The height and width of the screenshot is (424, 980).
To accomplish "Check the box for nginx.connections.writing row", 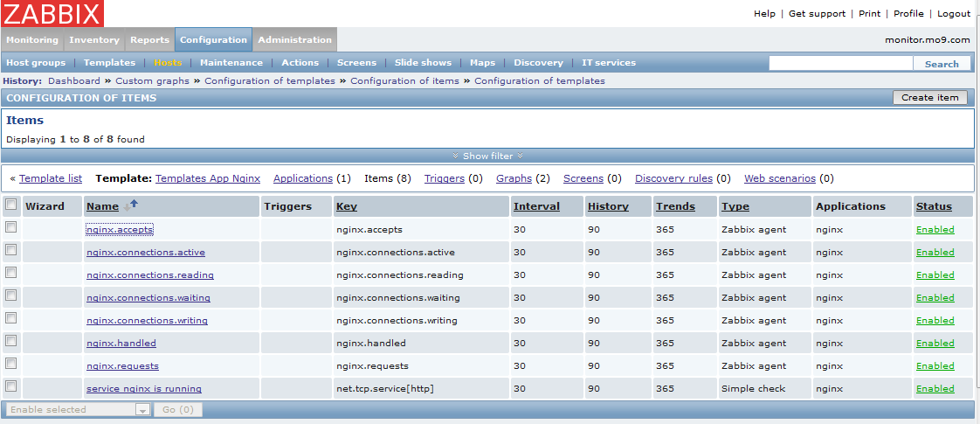I will pyautogui.click(x=10, y=318).
